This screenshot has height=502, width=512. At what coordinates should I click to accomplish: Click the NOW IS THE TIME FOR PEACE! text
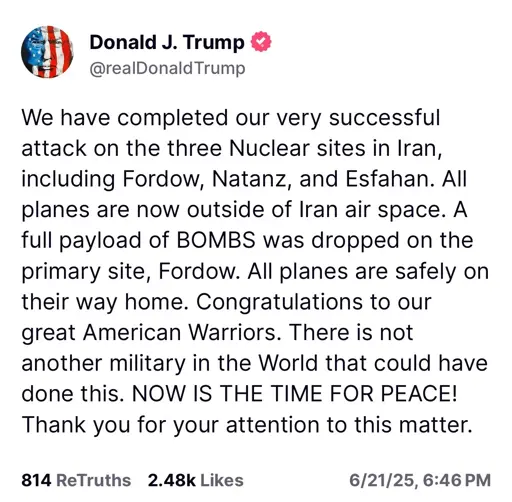(295, 393)
